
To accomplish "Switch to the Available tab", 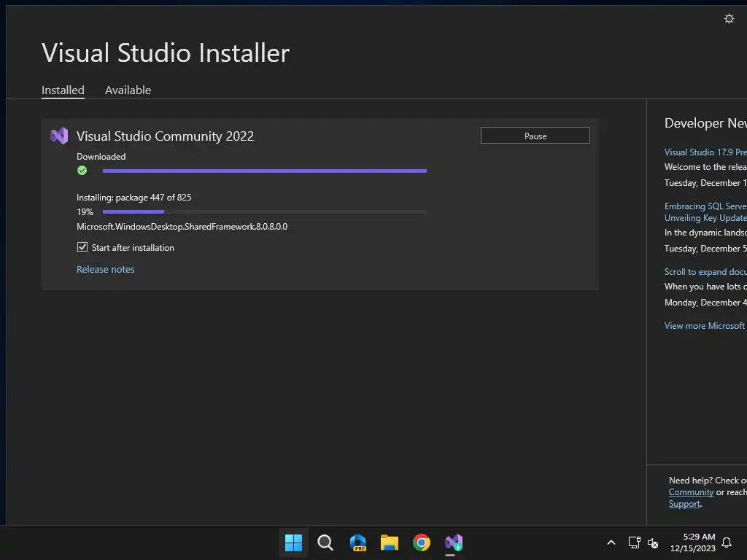I will [128, 90].
